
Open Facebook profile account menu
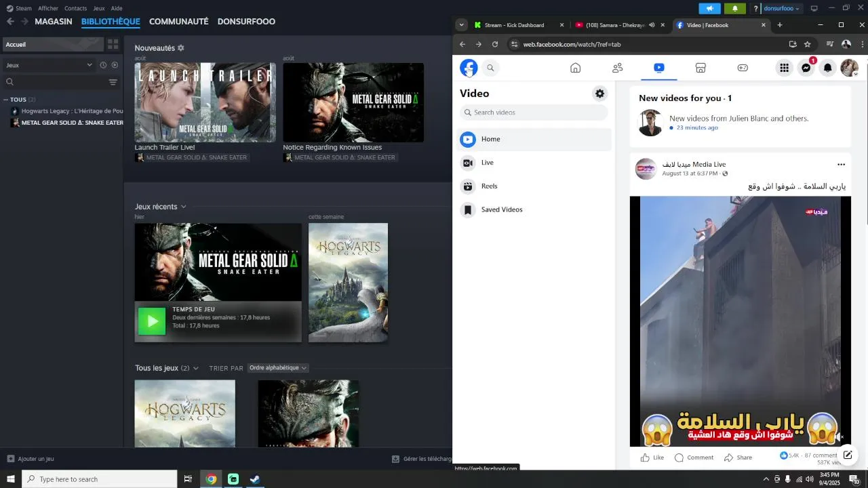[x=849, y=68]
